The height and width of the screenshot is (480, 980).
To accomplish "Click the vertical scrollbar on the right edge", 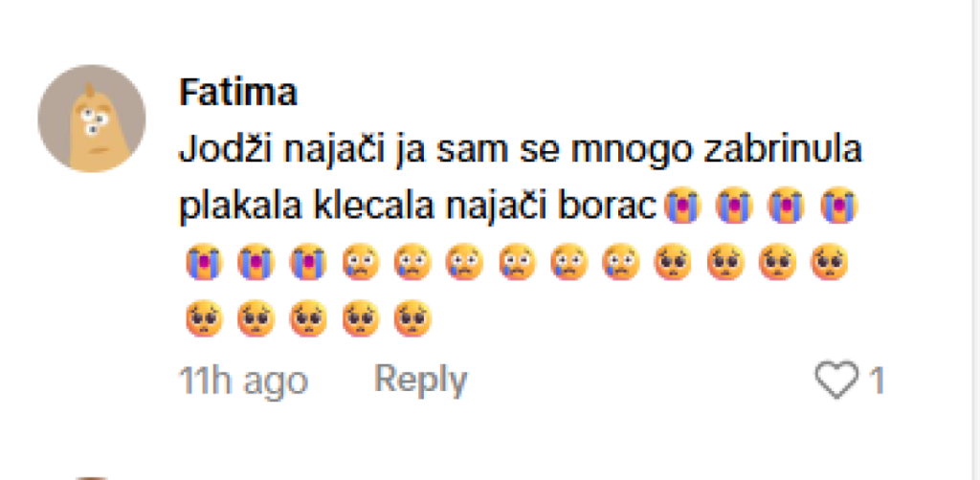I will 972,240.
